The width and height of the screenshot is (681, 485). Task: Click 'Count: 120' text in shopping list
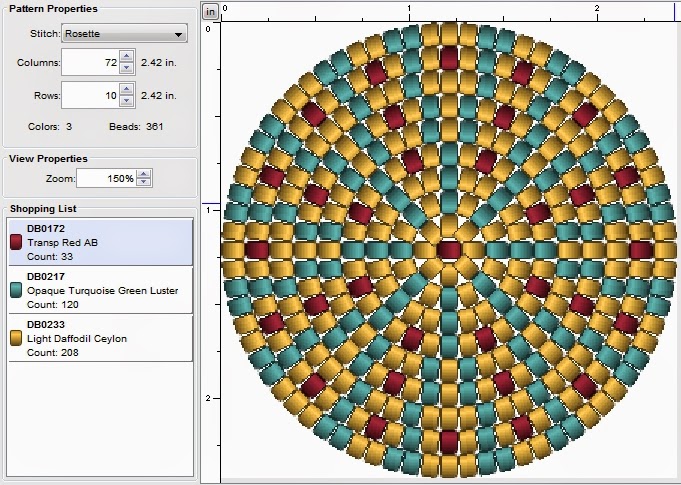(x=53, y=305)
